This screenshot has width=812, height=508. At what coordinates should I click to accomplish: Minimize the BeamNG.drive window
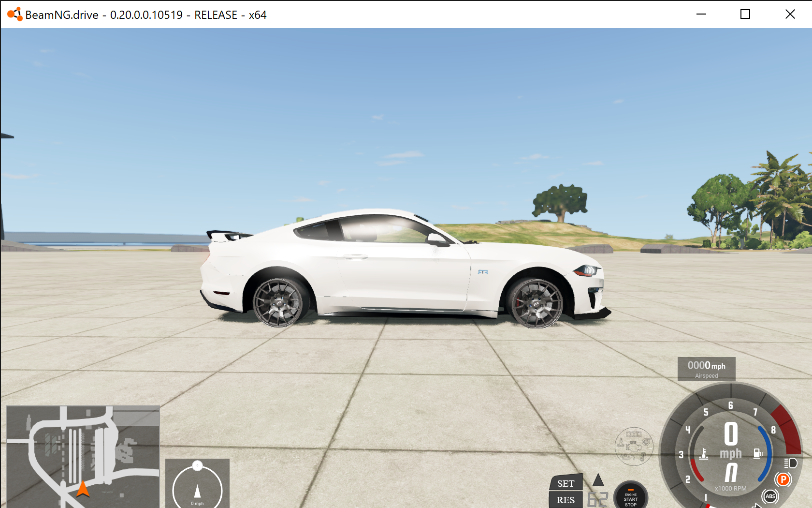[x=701, y=15]
